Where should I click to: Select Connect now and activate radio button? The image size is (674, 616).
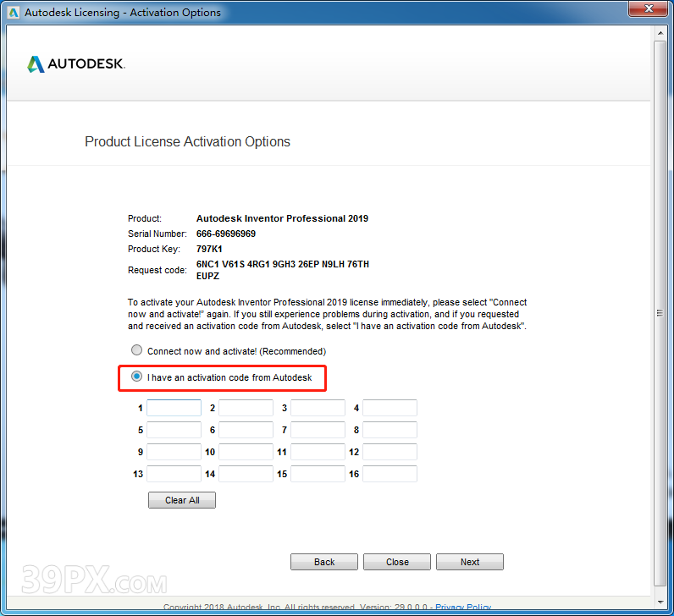click(136, 350)
